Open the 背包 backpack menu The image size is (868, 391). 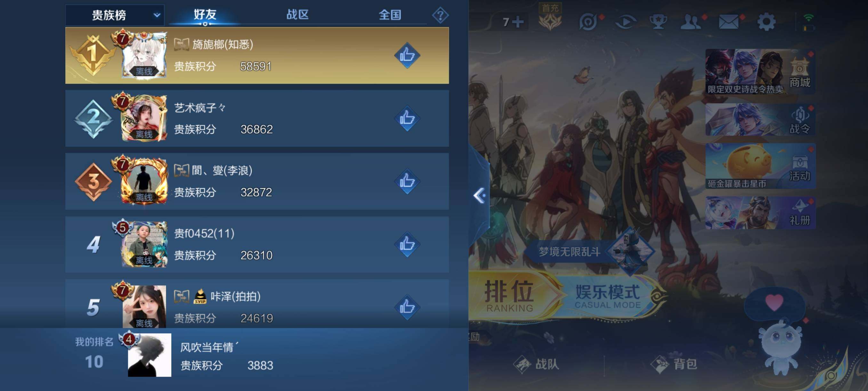(674, 364)
